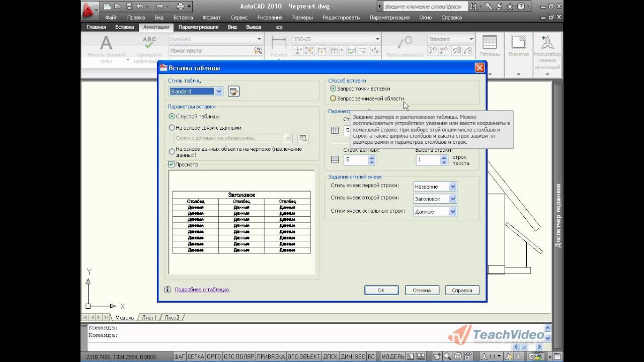Toggle СЕТКА grid display in status bar
The width and height of the screenshot is (644, 362).
pyautogui.click(x=196, y=356)
